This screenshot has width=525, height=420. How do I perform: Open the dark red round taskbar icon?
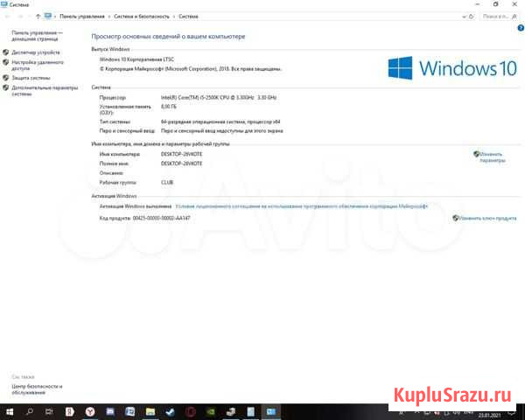point(191,411)
